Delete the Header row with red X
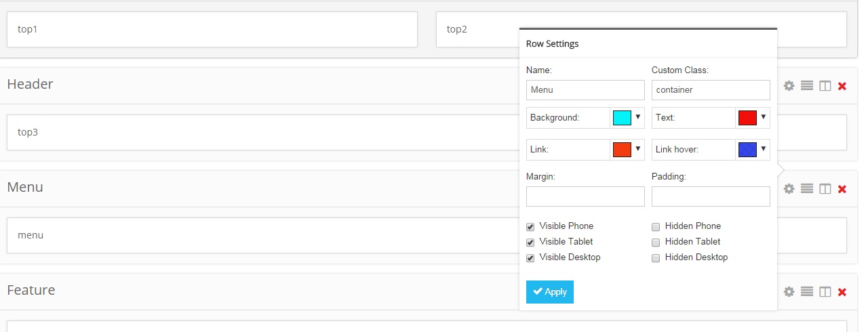The height and width of the screenshot is (332, 868). point(842,86)
